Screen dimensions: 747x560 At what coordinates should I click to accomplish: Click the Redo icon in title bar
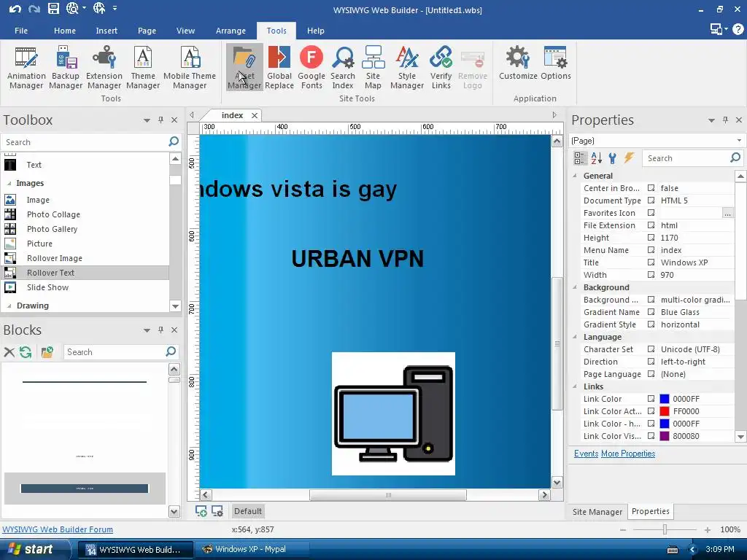(x=34, y=8)
